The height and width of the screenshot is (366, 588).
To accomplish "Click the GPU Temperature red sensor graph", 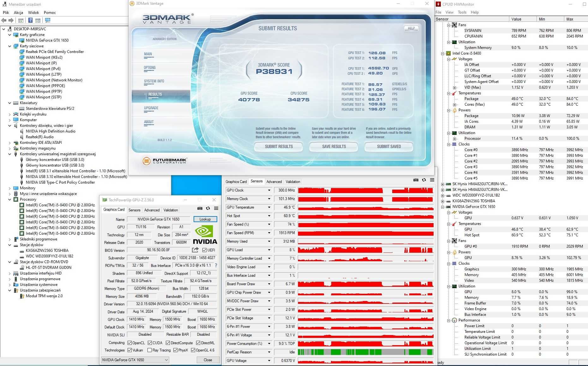I will [365, 207].
